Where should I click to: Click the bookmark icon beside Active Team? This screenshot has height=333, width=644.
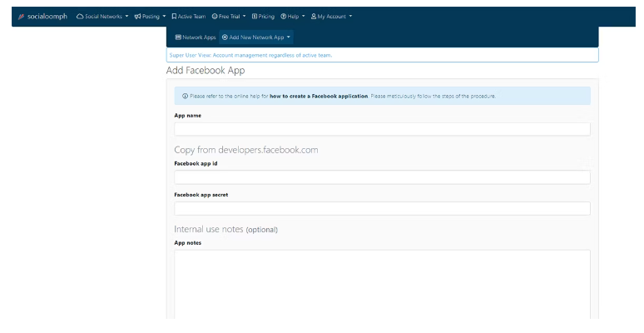[x=174, y=17]
